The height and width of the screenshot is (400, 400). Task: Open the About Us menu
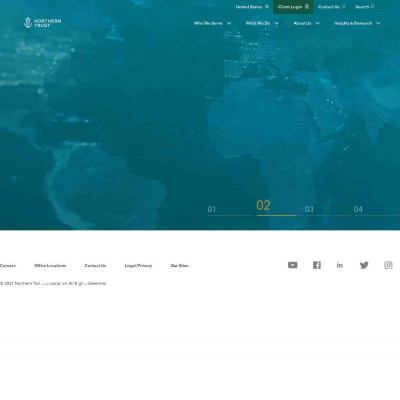[x=302, y=23]
